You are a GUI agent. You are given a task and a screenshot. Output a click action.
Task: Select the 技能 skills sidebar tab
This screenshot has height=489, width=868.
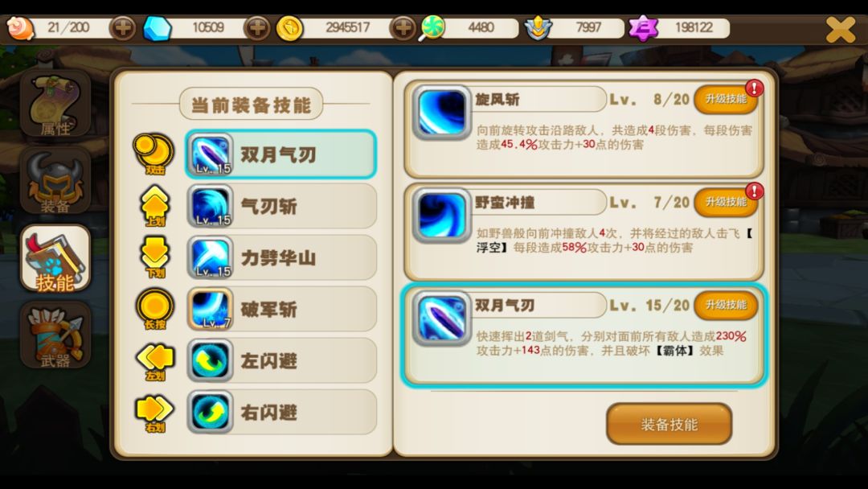click(x=55, y=259)
